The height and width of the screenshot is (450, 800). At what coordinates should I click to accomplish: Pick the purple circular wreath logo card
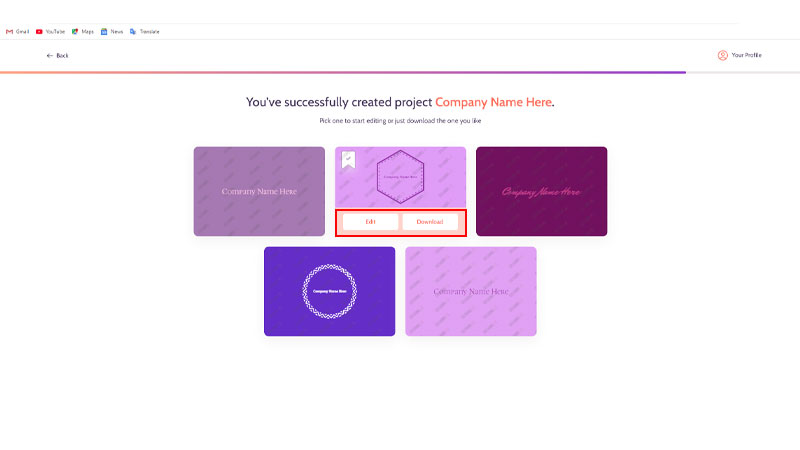pos(330,291)
